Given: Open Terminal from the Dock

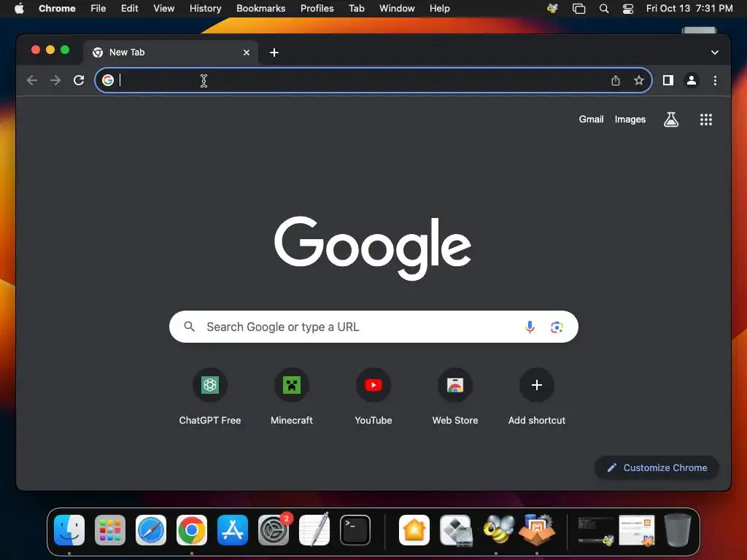Looking at the screenshot, I should (x=355, y=530).
